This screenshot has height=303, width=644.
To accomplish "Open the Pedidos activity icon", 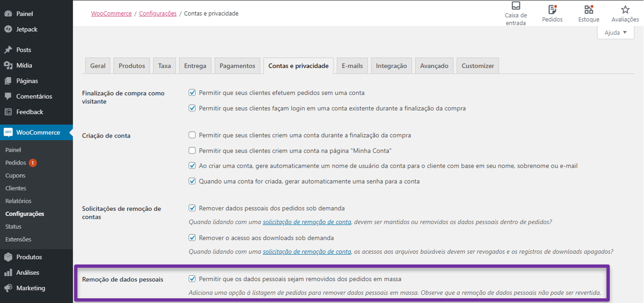I will pyautogui.click(x=552, y=9).
